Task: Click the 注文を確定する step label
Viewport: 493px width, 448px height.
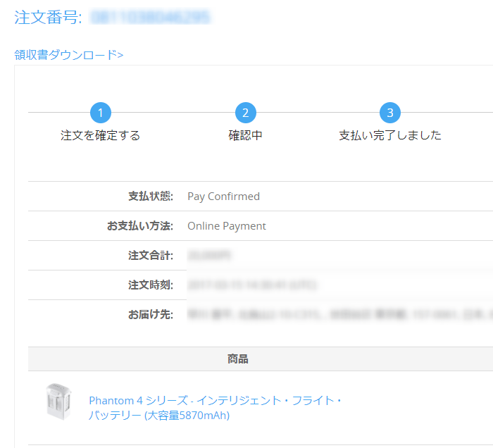Action: pyautogui.click(x=100, y=135)
